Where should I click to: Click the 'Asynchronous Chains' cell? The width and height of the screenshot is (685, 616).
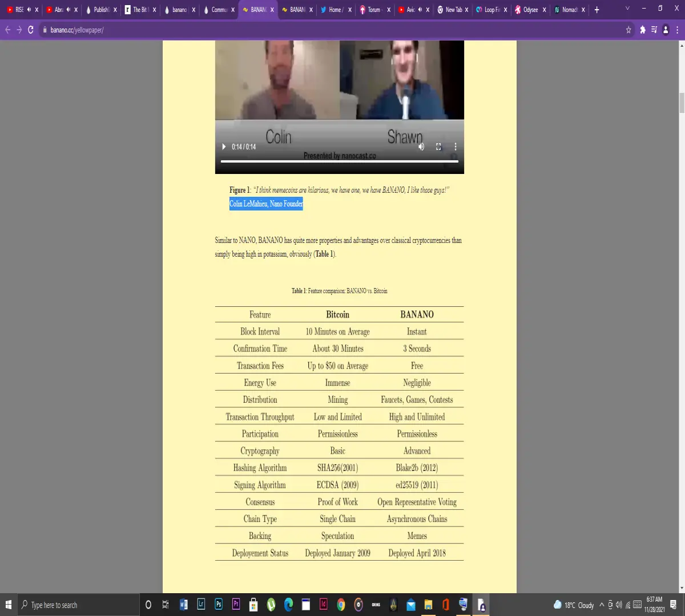pos(417,519)
